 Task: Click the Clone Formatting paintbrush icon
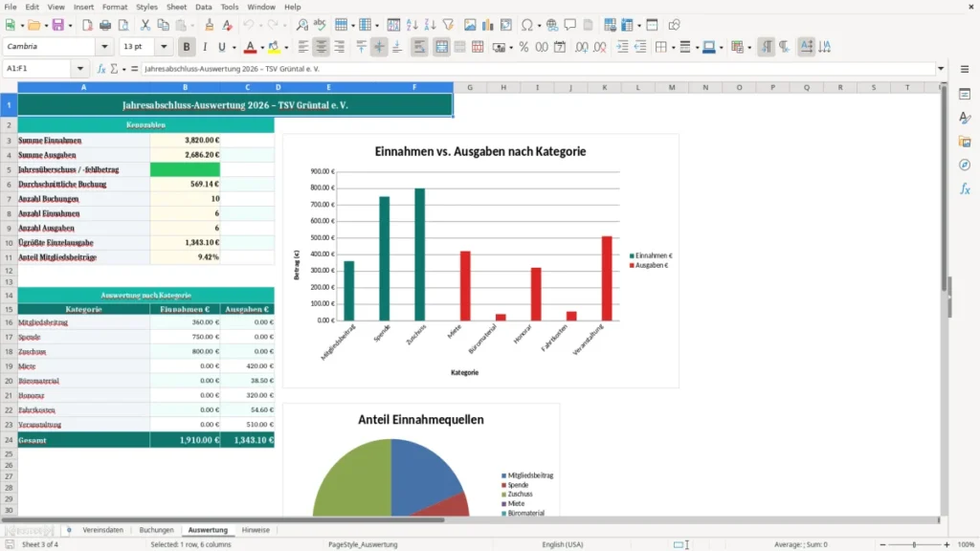tap(210, 25)
